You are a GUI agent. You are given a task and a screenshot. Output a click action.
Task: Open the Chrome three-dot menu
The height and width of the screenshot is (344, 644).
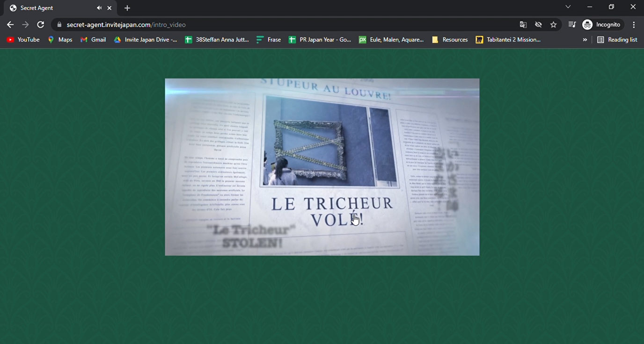[x=634, y=25]
